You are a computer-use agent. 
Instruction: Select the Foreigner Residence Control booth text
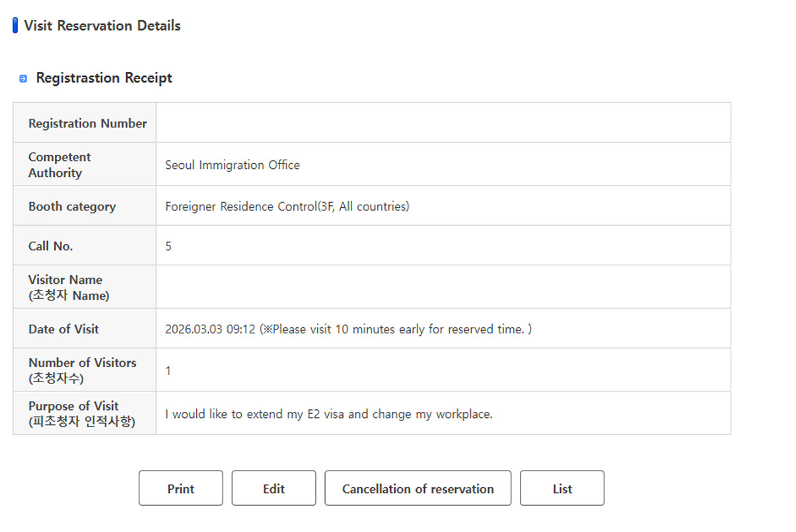pyautogui.click(x=287, y=207)
